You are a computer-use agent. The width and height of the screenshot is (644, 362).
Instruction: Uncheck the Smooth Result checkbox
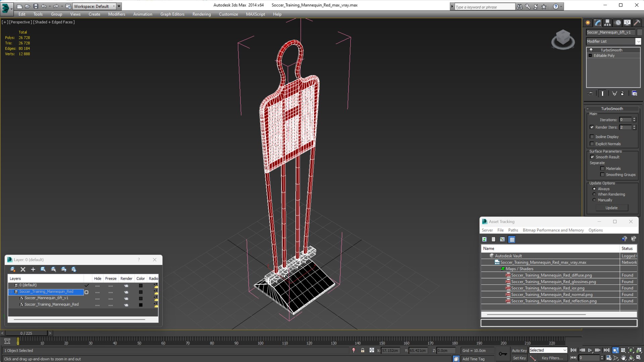tap(592, 157)
